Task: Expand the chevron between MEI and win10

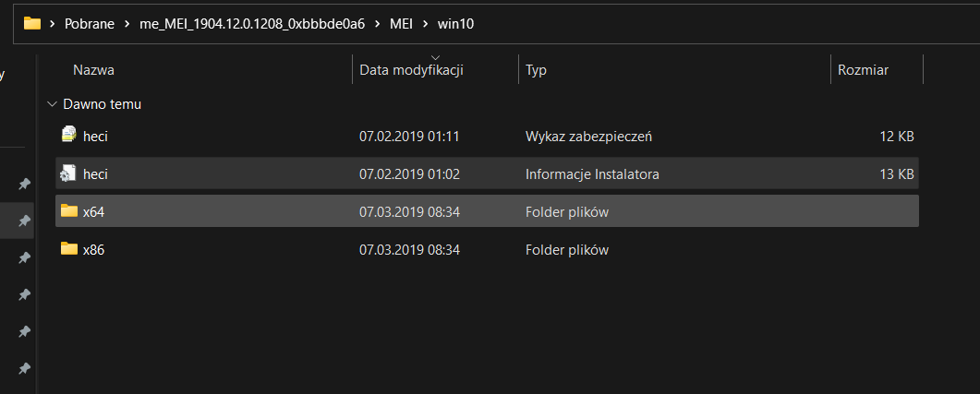Action: point(425,23)
